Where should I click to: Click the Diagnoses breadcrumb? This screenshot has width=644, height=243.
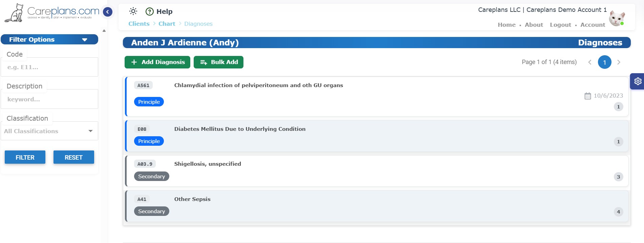coord(198,24)
